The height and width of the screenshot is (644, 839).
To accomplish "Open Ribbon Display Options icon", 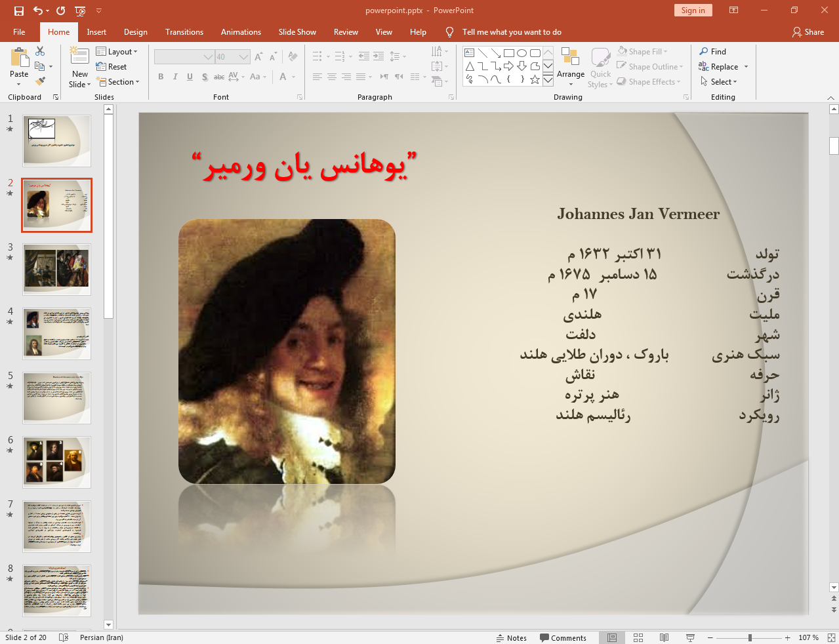I will click(733, 10).
